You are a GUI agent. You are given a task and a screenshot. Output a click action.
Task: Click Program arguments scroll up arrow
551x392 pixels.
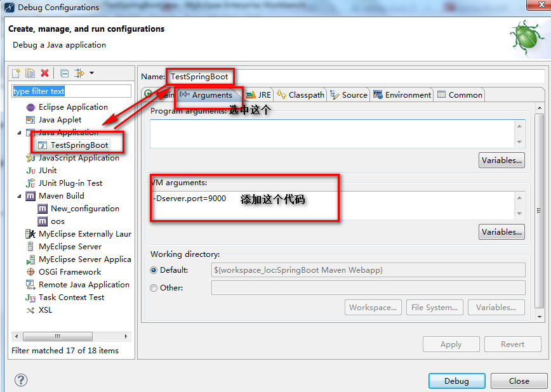[x=519, y=126]
